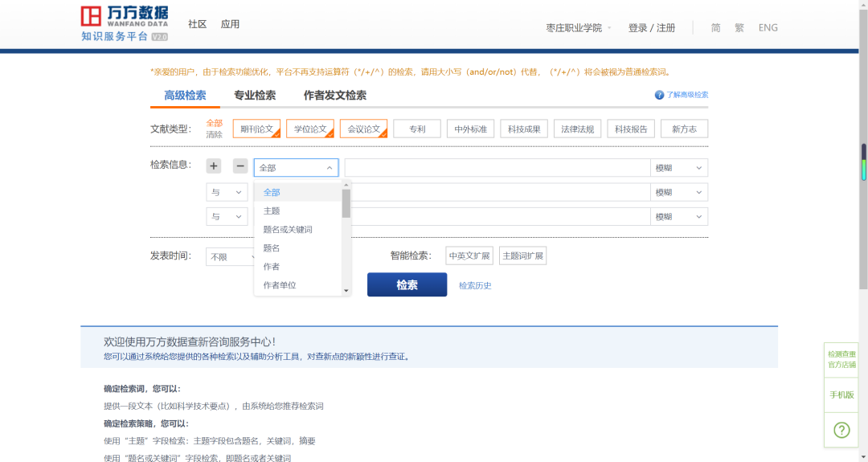Click dropdown list scrollbar thumb
Viewport: 868px width, 462px height.
pyautogui.click(x=346, y=203)
